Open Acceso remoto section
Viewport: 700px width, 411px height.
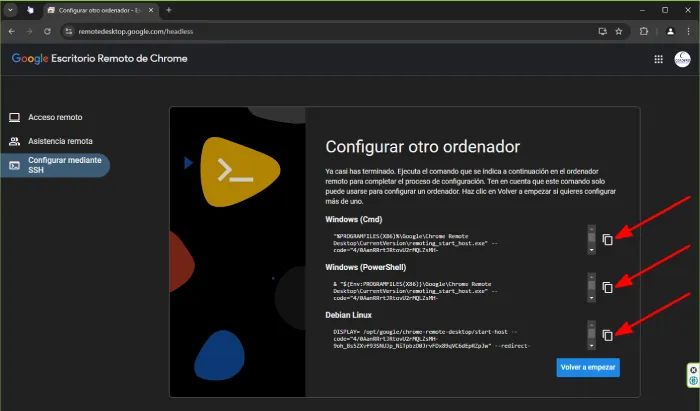55,117
